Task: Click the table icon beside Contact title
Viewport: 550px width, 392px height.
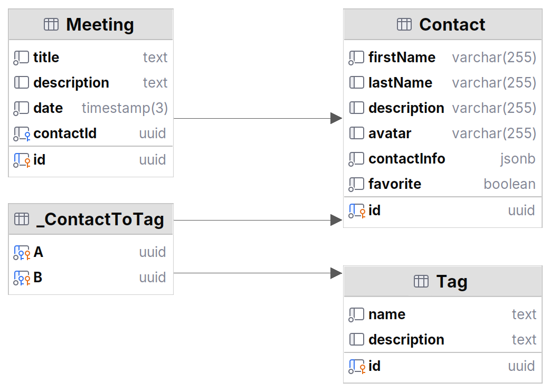Action: coord(404,24)
